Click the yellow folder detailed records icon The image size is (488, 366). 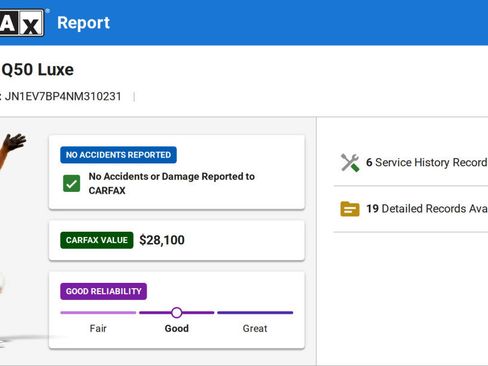[350, 209]
